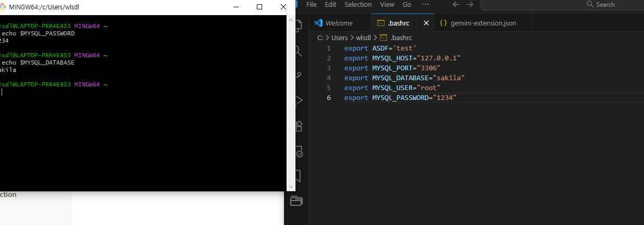Select the wlsdl breadcrumb segment
The image size is (644, 225).
(x=364, y=37)
